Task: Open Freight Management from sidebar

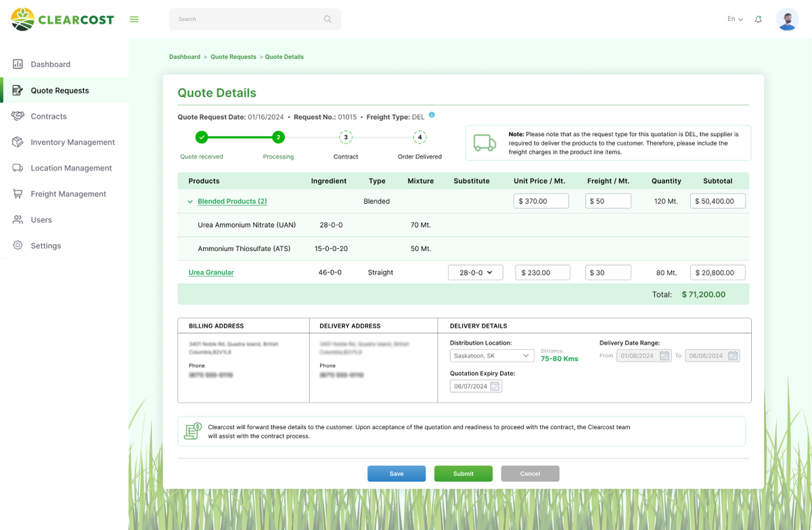Action: pyautogui.click(x=68, y=194)
